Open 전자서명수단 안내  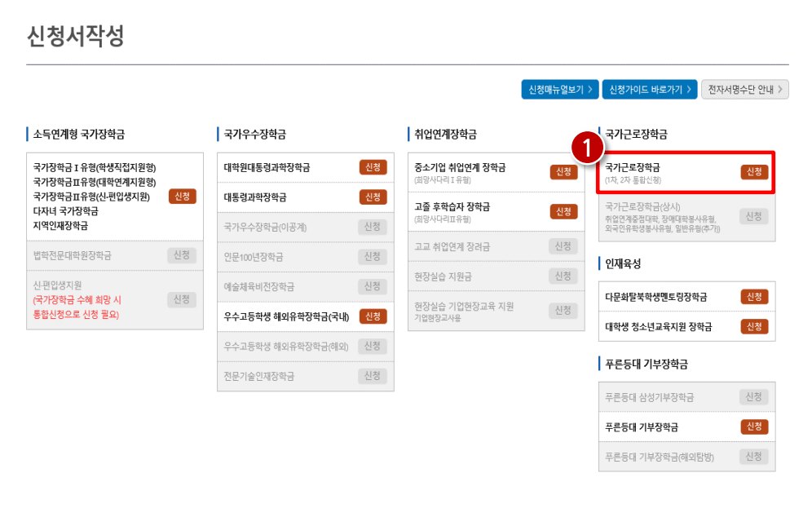(744, 91)
